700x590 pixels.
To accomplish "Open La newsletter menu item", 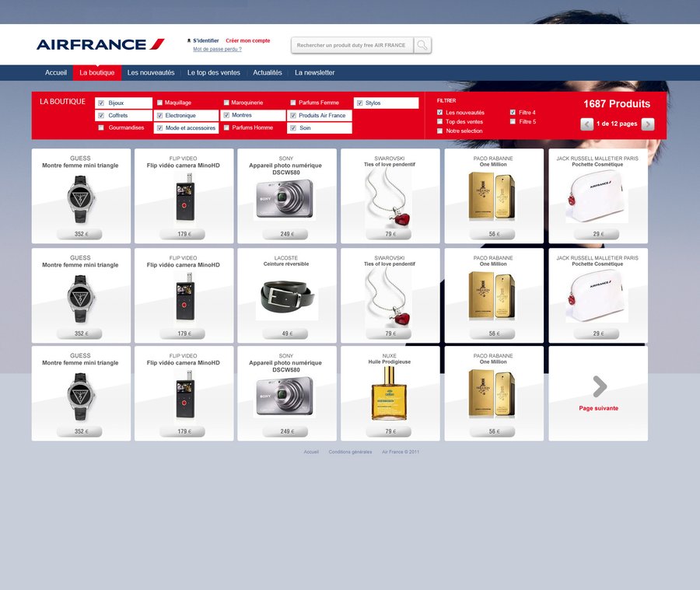I will tap(315, 73).
